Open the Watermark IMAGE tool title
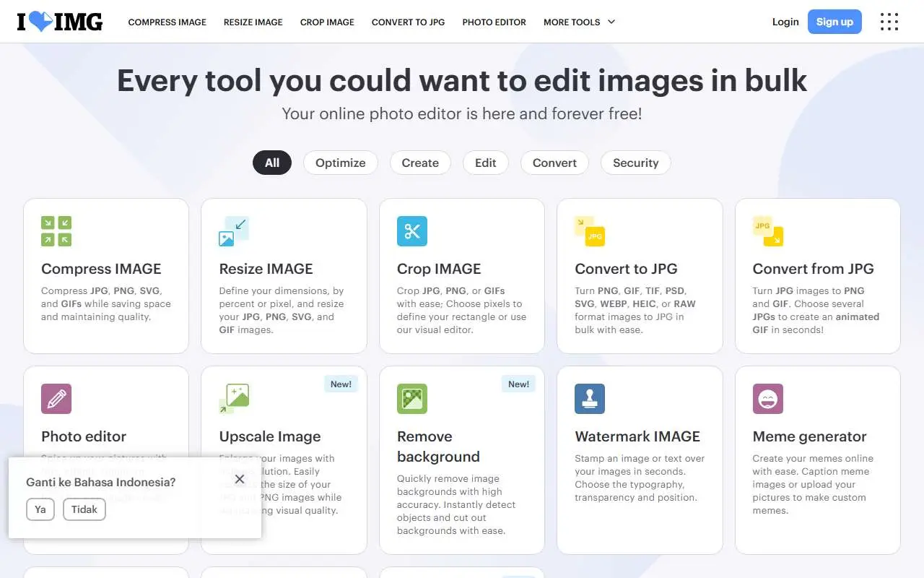924x578 pixels. tap(637, 436)
